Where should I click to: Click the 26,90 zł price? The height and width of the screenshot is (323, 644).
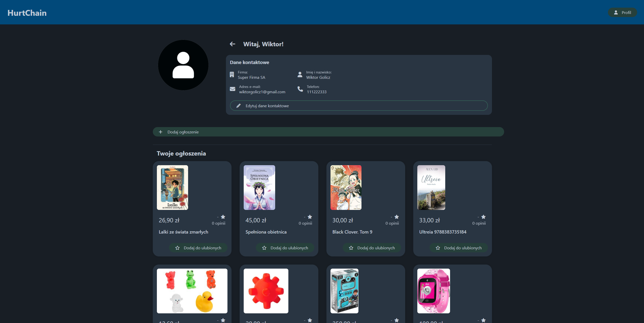click(169, 220)
